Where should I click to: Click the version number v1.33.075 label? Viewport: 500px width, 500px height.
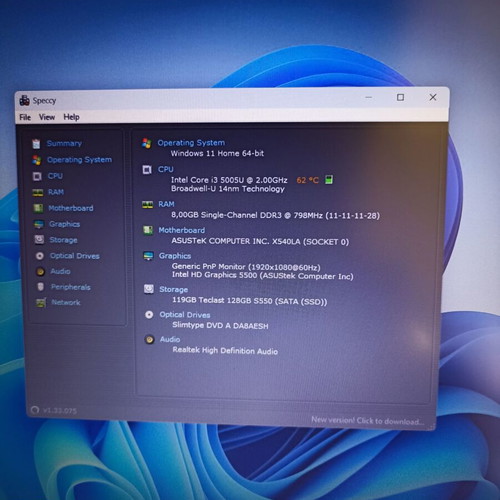point(60,410)
